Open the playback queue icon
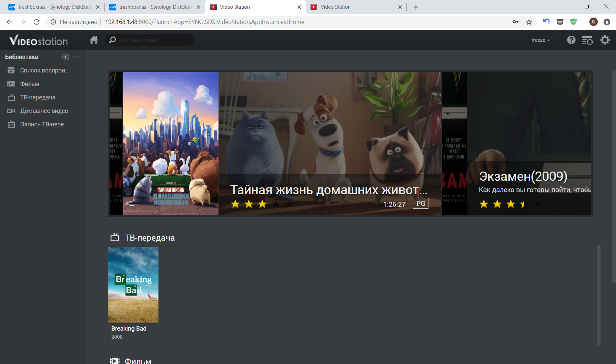The width and height of the screenshot is (616, 364). click(x=588, y=40)
